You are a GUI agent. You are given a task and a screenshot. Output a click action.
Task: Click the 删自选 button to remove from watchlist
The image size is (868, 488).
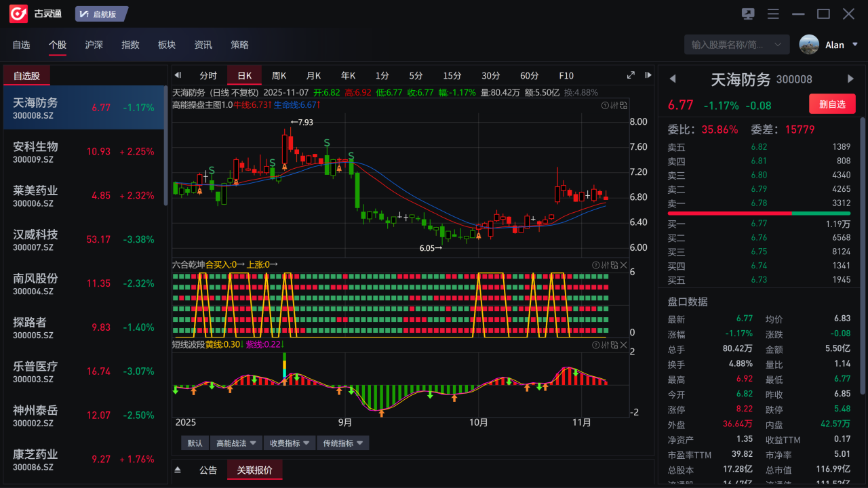tap(832, 104)
